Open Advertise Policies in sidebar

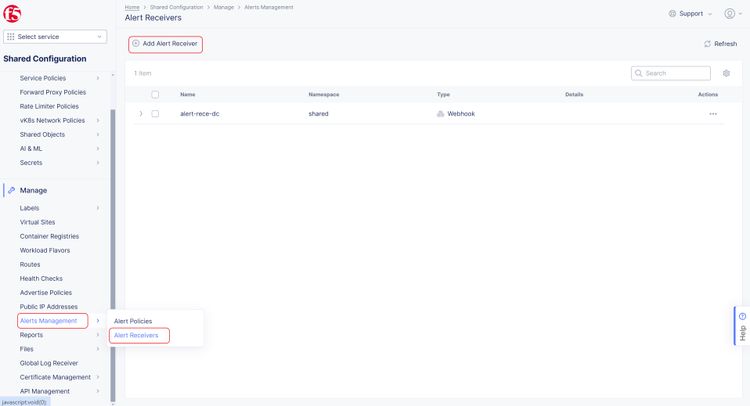[x=45, y=293]
